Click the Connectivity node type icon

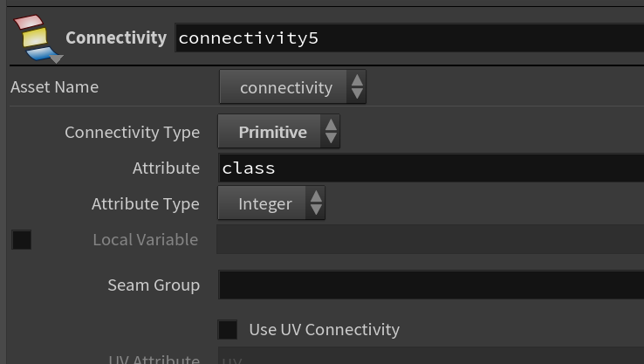(x=35, y=38)
